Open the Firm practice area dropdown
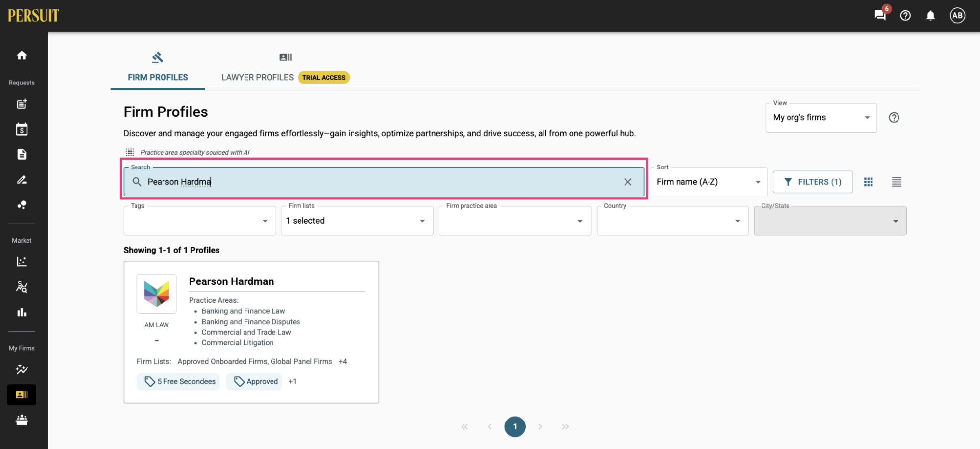 pyautogui.click(x=515, y=221)
